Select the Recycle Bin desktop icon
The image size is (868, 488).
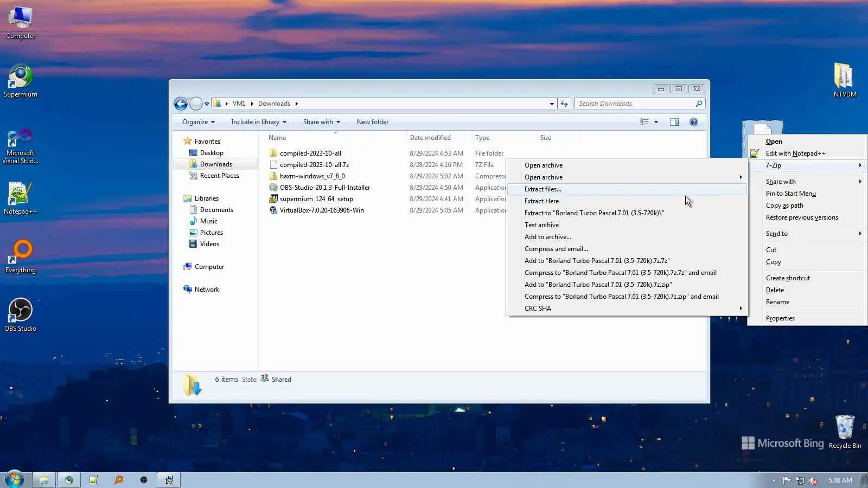(x=845, y=432)
